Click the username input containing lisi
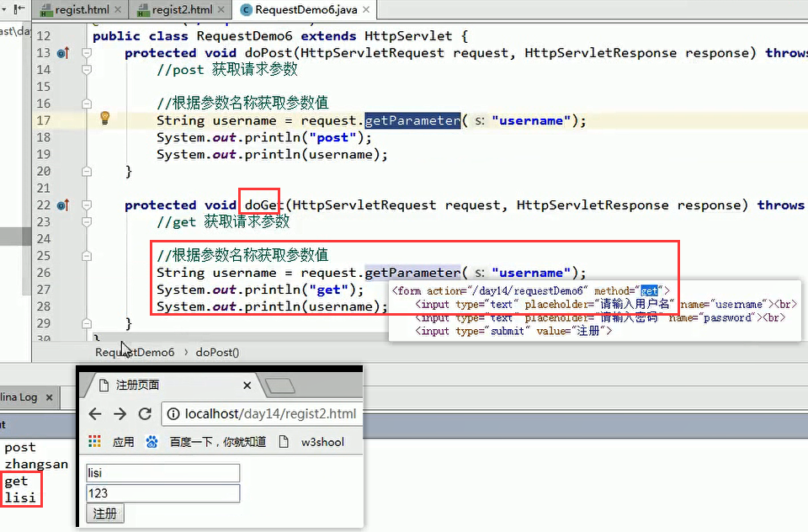Image resolution: width=808 pixels, height=532 pixels. [x=162, y=472]
